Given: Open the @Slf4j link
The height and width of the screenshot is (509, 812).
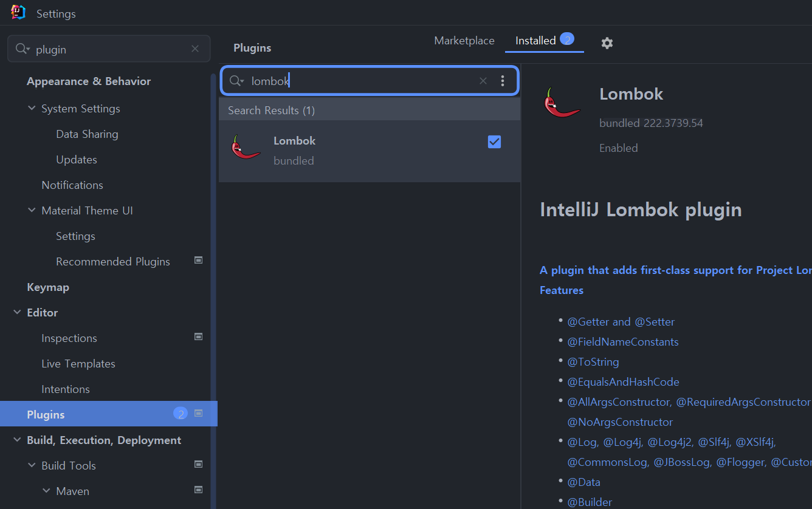Looking at the screenshot, I should [714, 442].
